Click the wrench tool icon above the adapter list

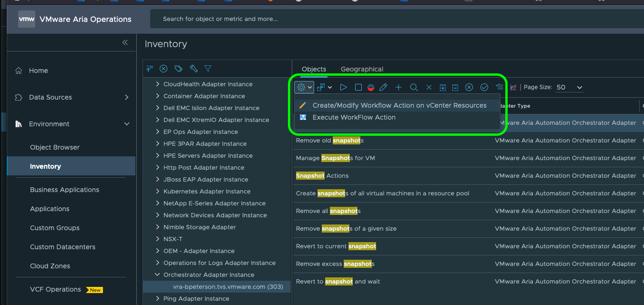tap(193, 69)
